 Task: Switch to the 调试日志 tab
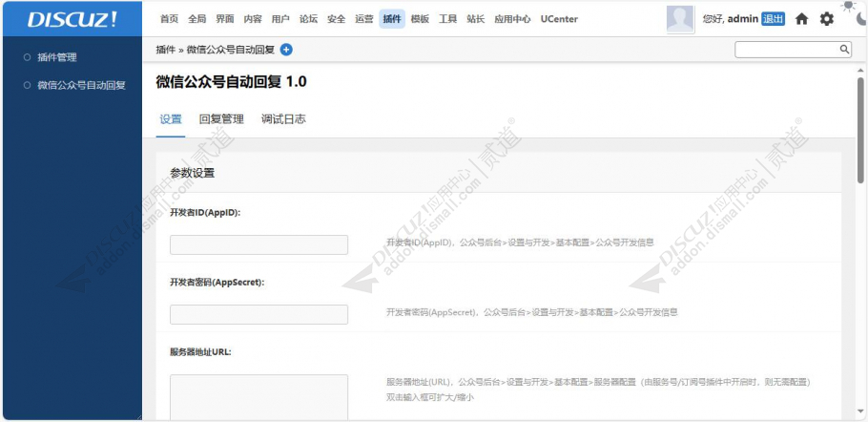pyautogui.click(x=283, y=119)
